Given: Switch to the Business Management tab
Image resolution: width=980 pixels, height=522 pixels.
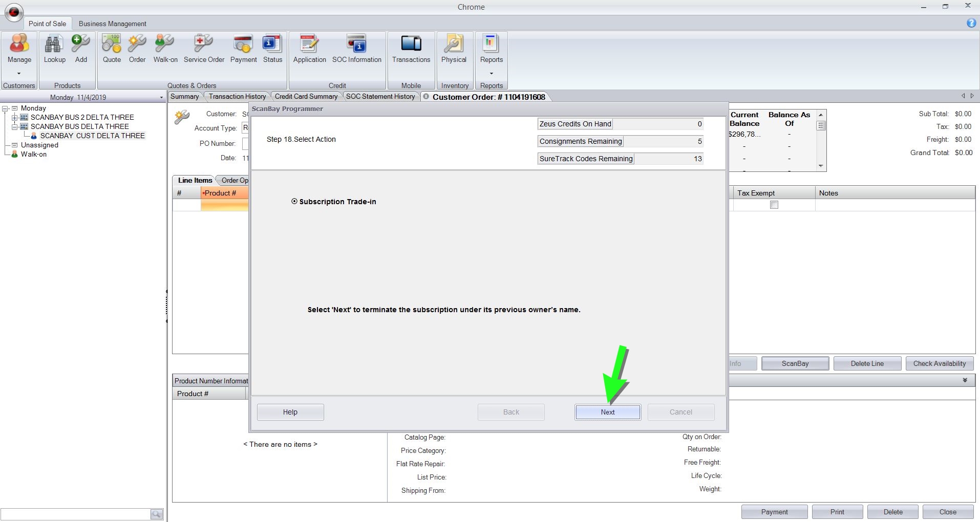Looking at the screenshot, I should (x=112, y=24).
